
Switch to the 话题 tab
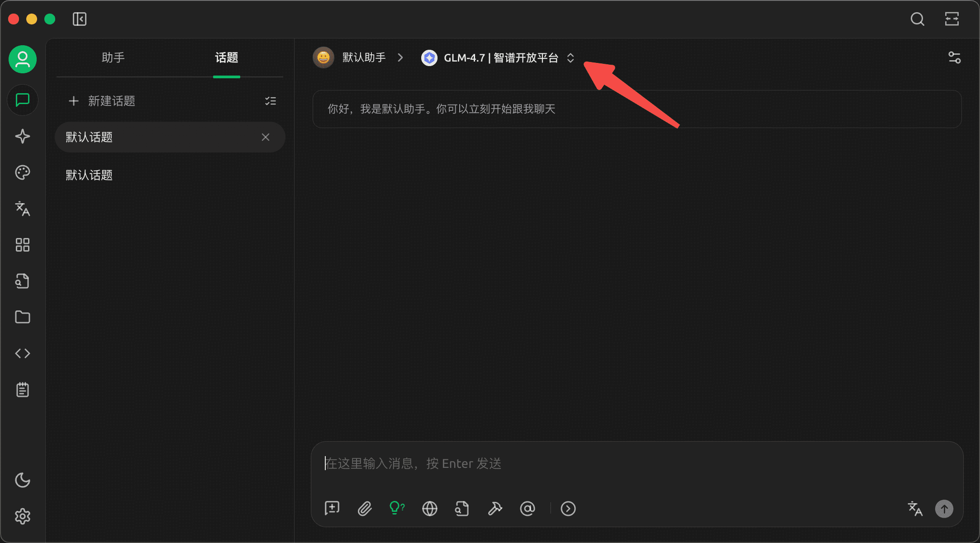click(x=227, y=58)
